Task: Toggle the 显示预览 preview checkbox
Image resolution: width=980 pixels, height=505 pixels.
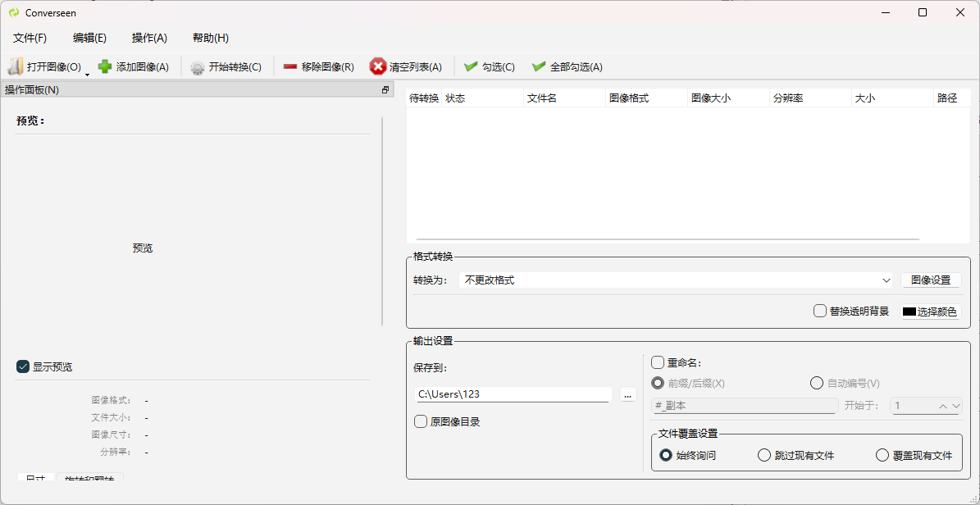Action: coord(23,366)
